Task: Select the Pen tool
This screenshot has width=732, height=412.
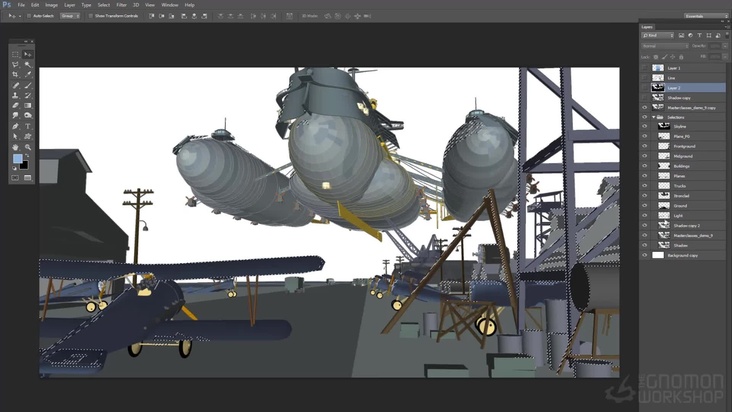Action: (15, 126)
